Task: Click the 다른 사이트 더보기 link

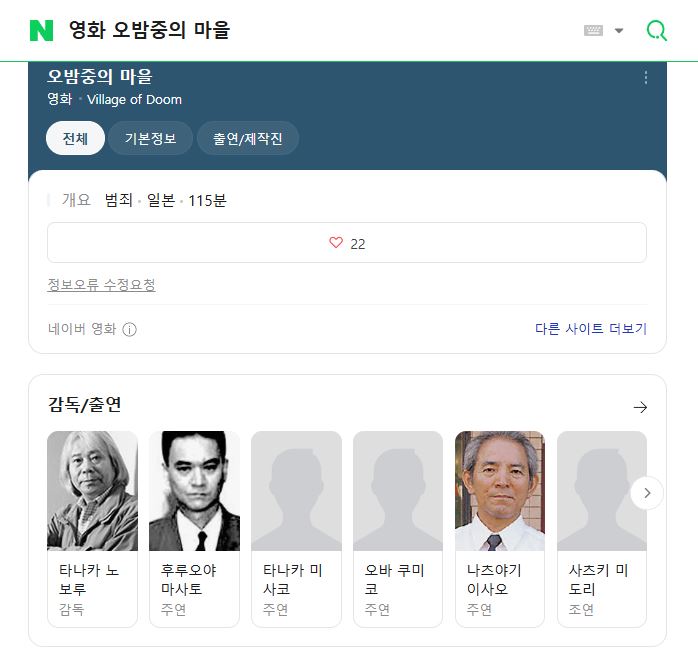Action: [591, 329]
